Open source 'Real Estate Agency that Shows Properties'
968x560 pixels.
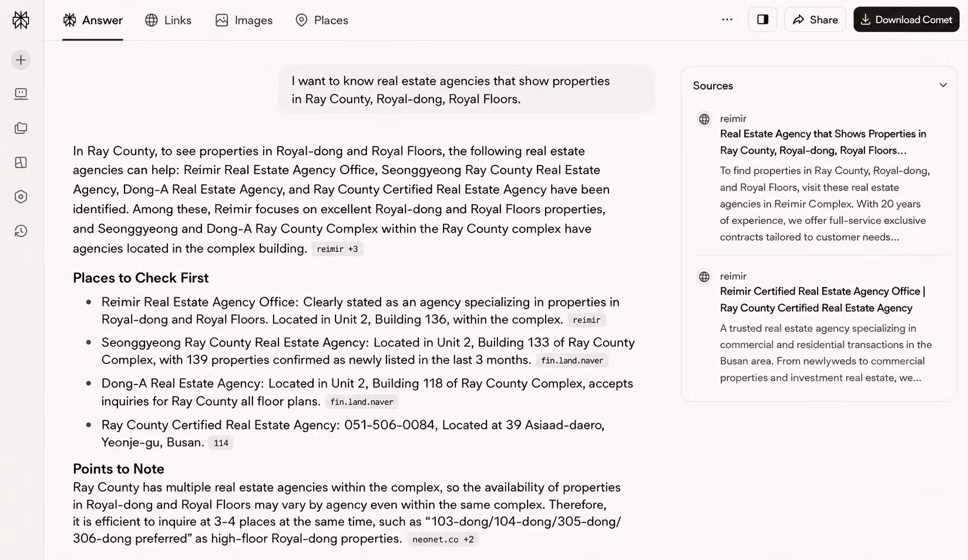coord(822,142)
